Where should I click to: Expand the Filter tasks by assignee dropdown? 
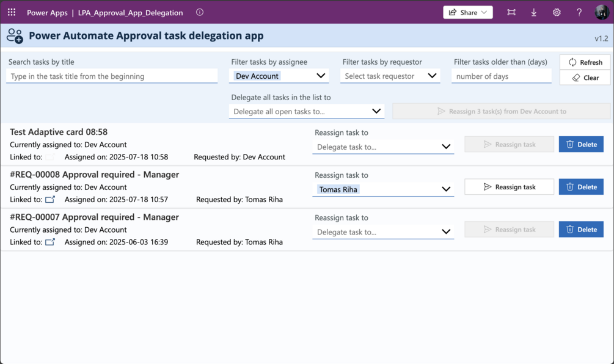click(321, 76)
